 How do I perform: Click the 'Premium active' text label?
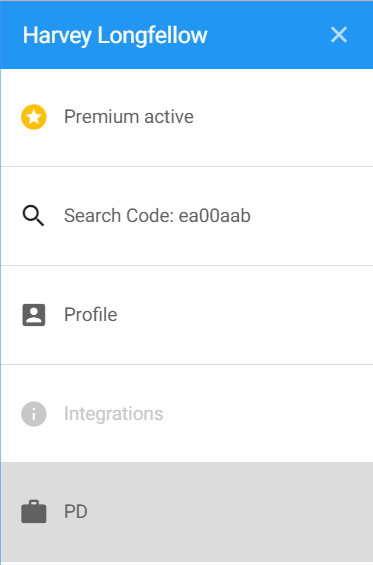click(x=129, y=117)
